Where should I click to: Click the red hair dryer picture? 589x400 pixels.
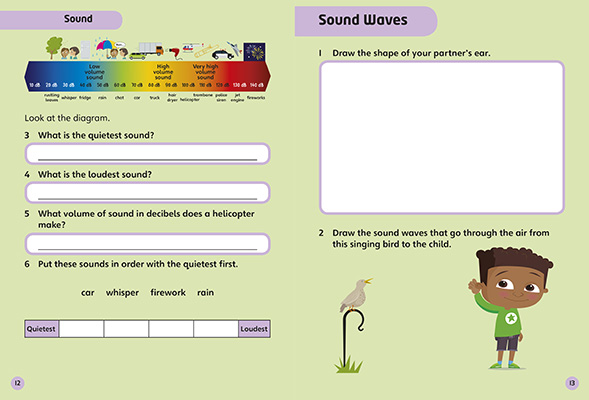pyautogui.click(x=175, y=53)
